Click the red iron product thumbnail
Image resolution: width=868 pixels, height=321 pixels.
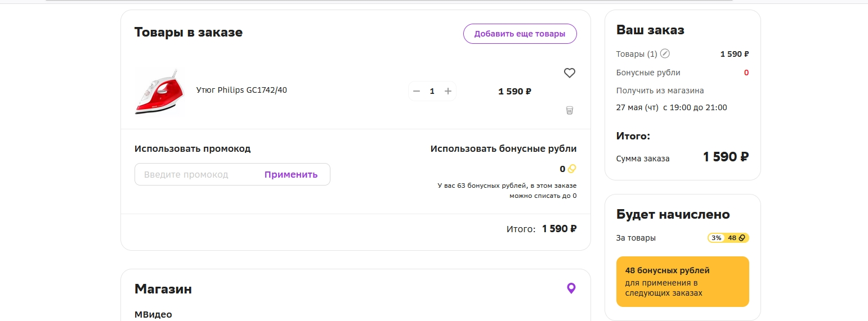(x=160, y=92)
